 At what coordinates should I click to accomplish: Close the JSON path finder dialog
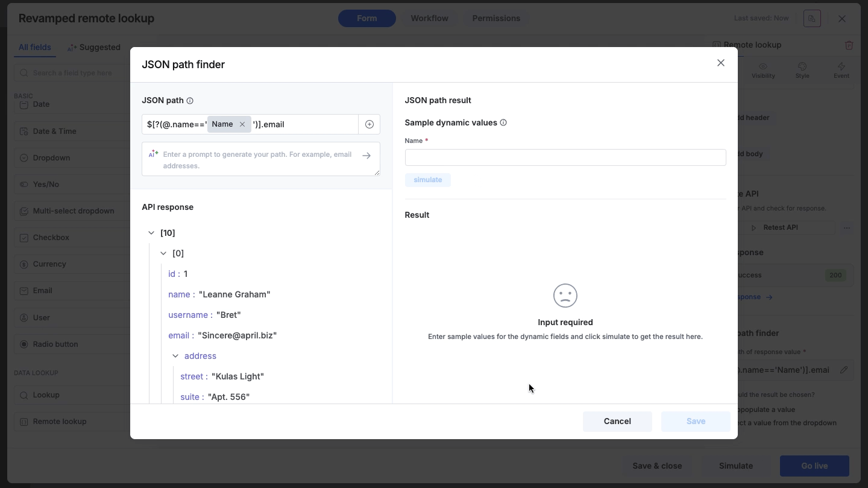(x=720, y=63)
